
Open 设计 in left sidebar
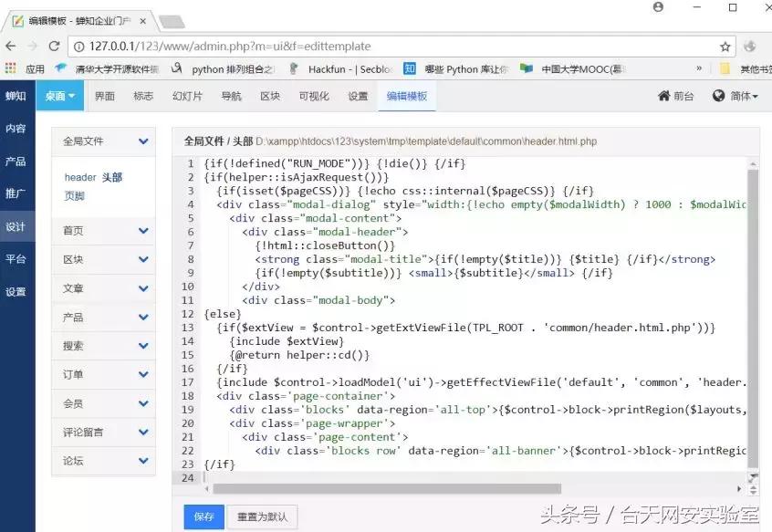coord(16,226)
